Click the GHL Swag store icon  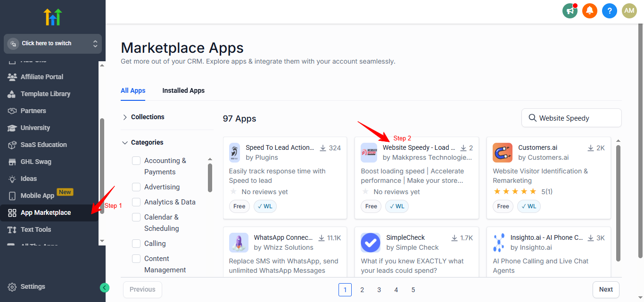12,162
